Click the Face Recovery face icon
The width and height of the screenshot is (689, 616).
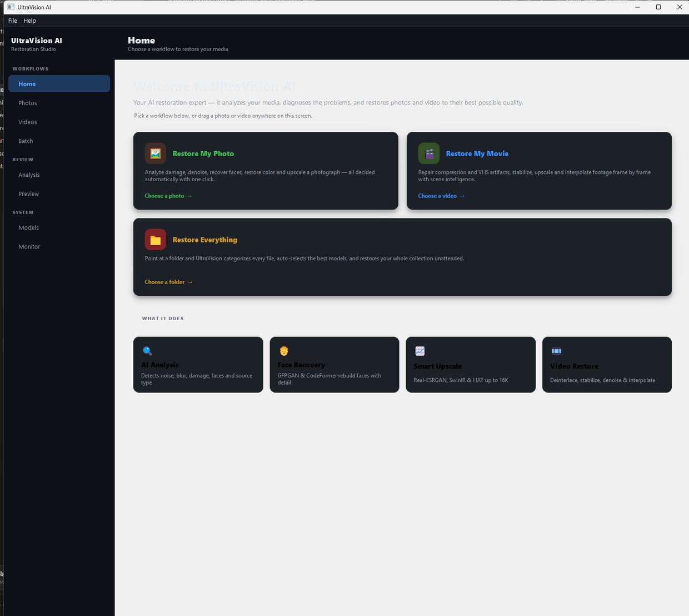[x=284, y=351]
